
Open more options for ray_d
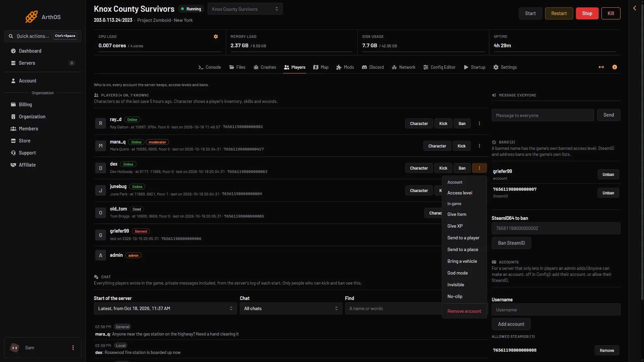click(479, 123)
